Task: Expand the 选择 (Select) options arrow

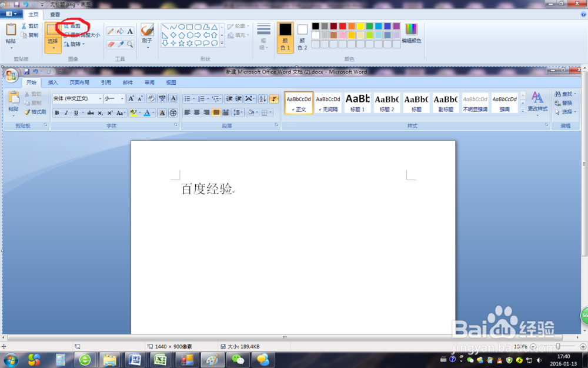Action: click(53, 48)
